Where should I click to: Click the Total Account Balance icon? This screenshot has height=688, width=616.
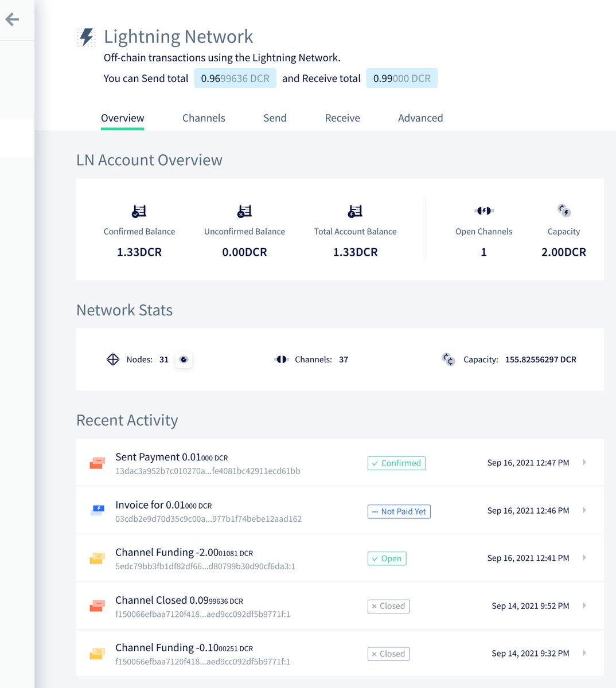[354, 210]
